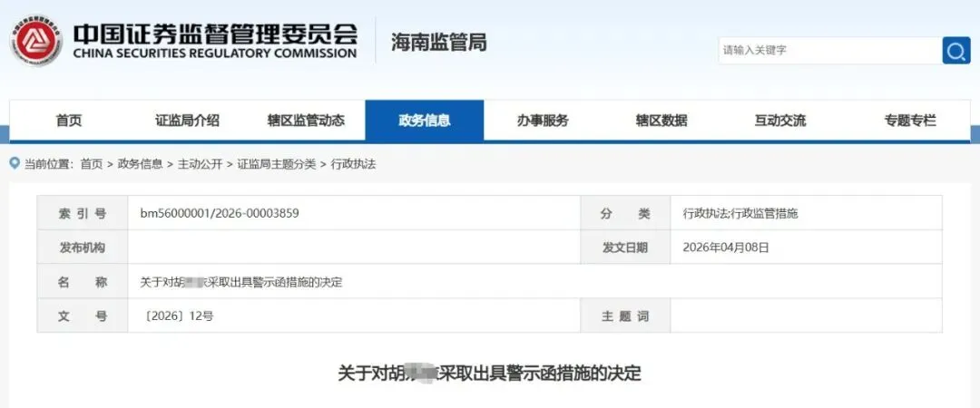This screenshot has height=408, width=980.
Task: Click the 中国证券监督管理委员会 site title
Action: point(215,34)
